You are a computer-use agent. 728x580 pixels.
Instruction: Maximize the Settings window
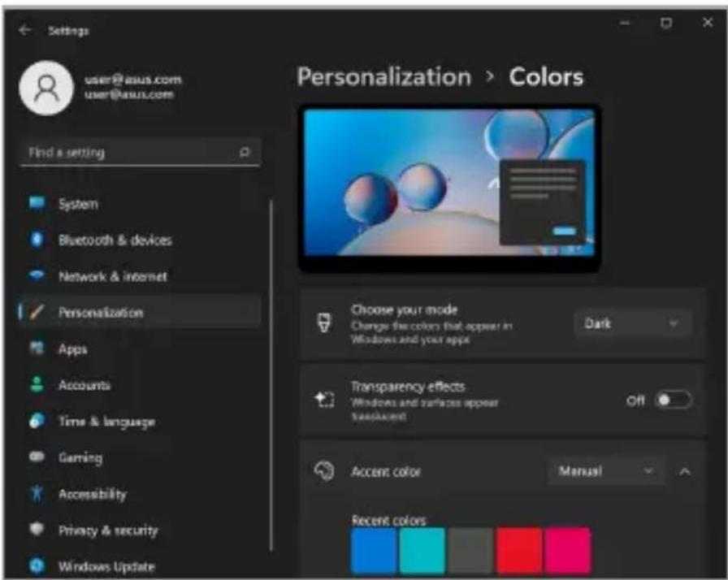point(666,22)
